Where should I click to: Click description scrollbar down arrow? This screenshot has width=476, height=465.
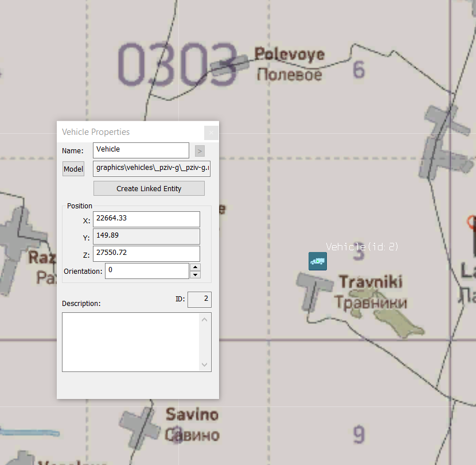[205, 365]
